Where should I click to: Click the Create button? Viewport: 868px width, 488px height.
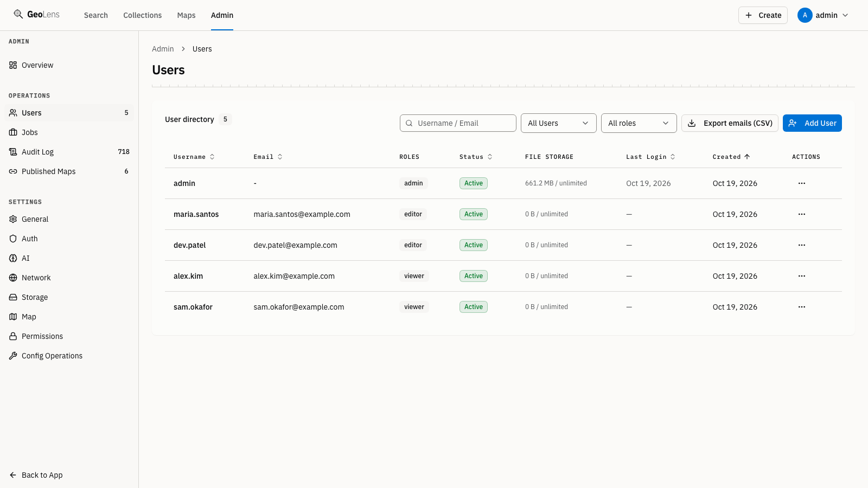(x=763, y=15)
